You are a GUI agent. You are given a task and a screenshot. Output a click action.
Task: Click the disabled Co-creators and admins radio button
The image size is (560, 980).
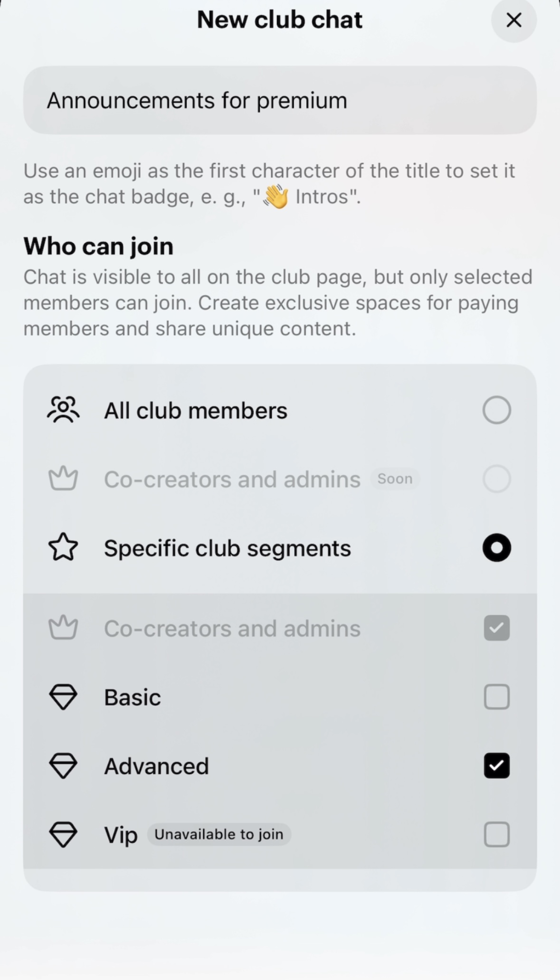pos(497,479)
